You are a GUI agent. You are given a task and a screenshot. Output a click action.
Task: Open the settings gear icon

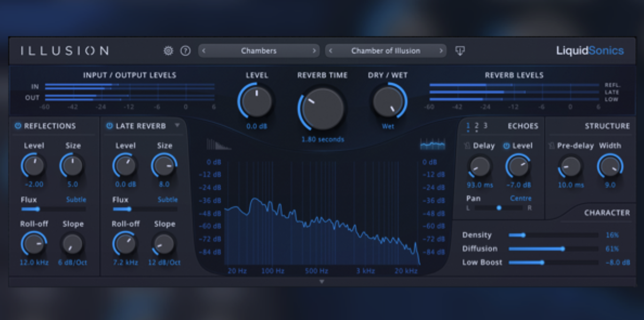(168, 51)
